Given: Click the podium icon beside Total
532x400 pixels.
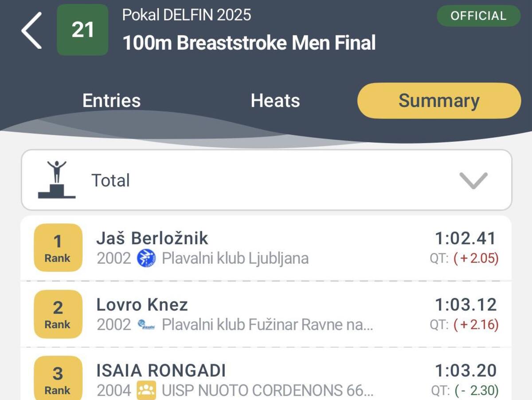Looking at the screenshot, I should tap(57, 180).
